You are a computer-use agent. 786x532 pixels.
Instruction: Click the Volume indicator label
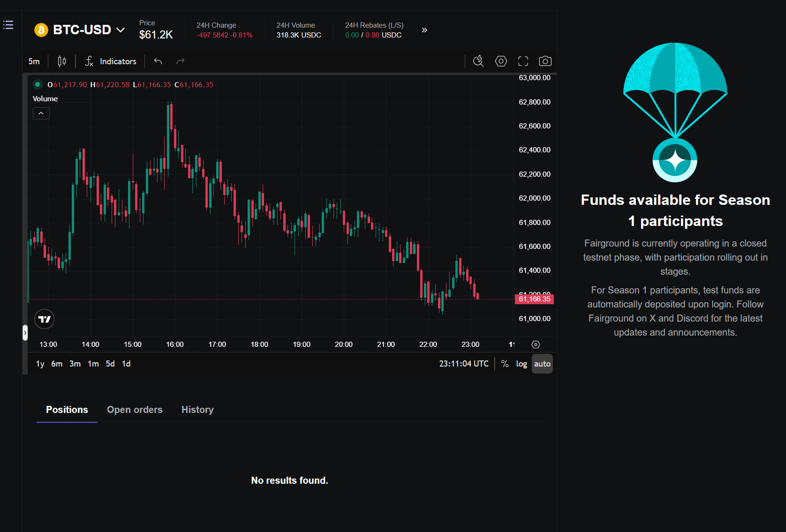(x=45, y=99)
